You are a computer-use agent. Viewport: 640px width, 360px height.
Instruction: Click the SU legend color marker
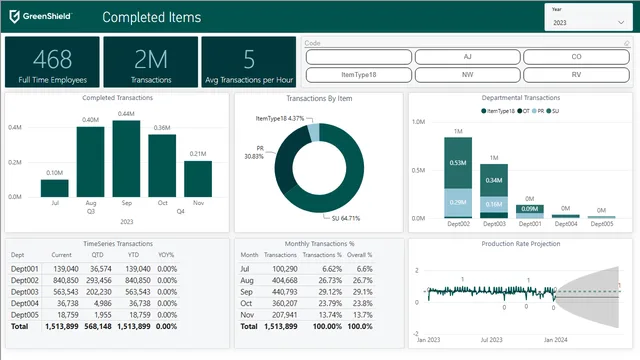549,111
